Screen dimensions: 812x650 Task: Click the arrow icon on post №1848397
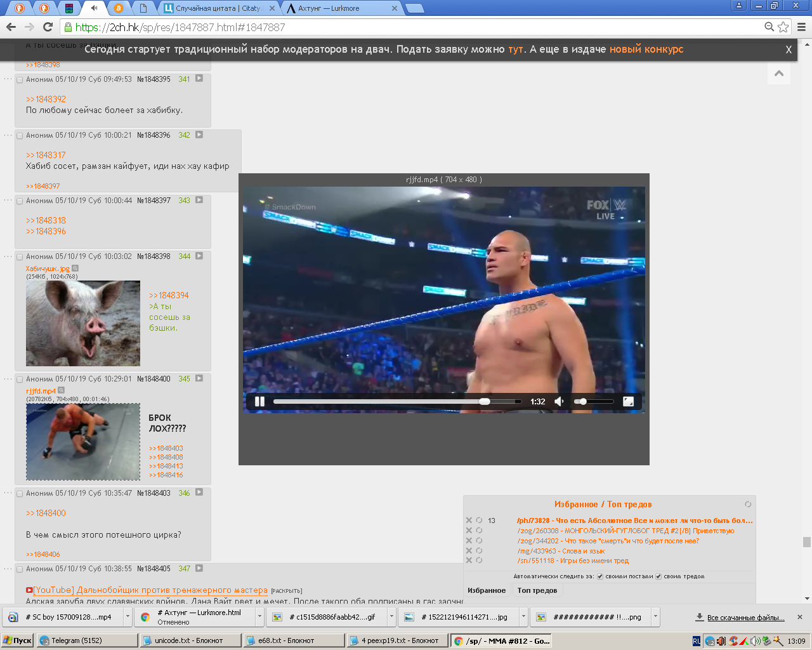(x=199, y=200)
